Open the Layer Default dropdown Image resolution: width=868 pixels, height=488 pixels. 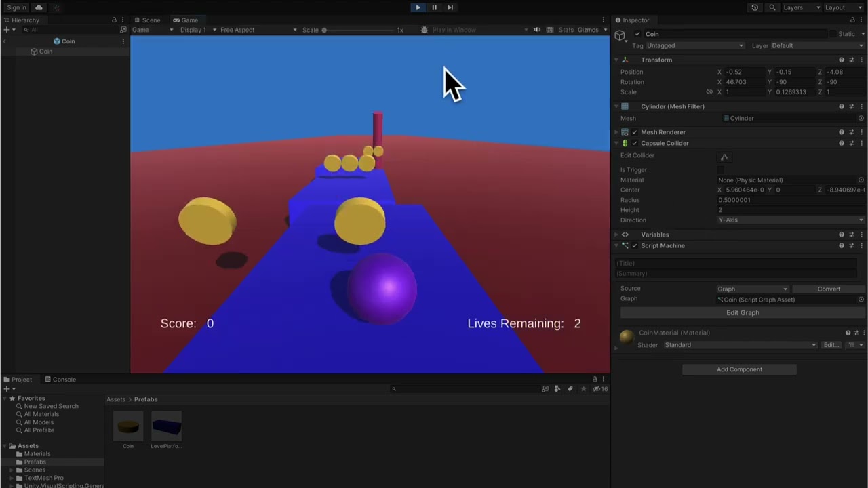pos(816,45)
